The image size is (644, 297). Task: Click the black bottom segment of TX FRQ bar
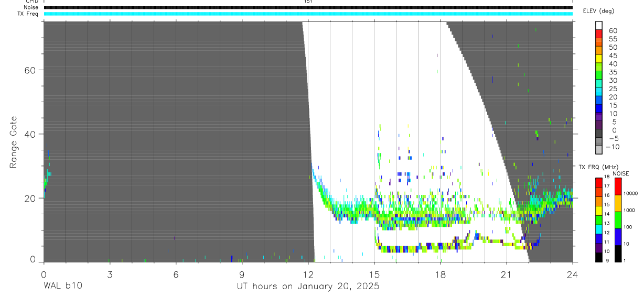[x=599, y=257]
